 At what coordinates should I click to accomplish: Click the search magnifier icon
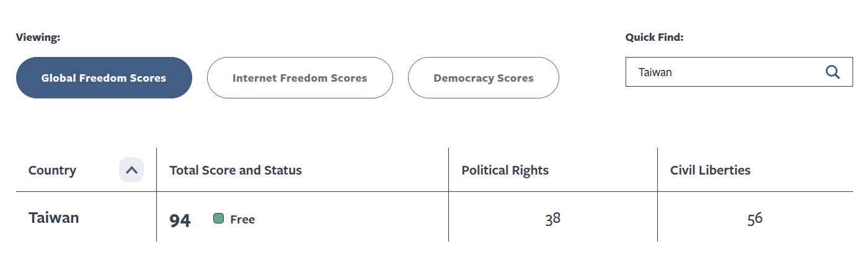pyautogui.click(x=833, y=72)
